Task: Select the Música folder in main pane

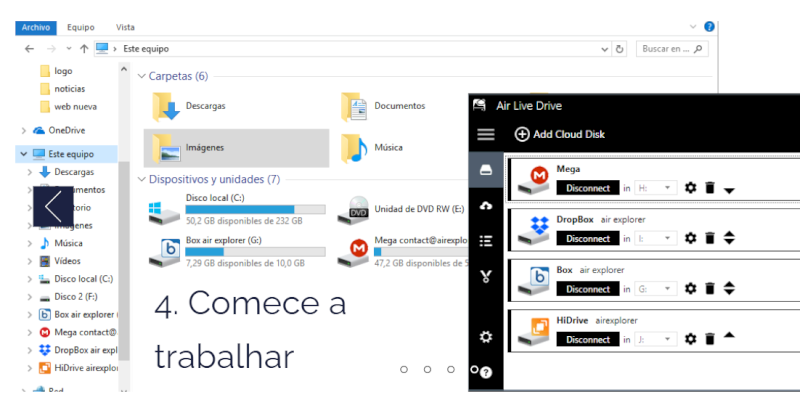Action: click(372, 148)
